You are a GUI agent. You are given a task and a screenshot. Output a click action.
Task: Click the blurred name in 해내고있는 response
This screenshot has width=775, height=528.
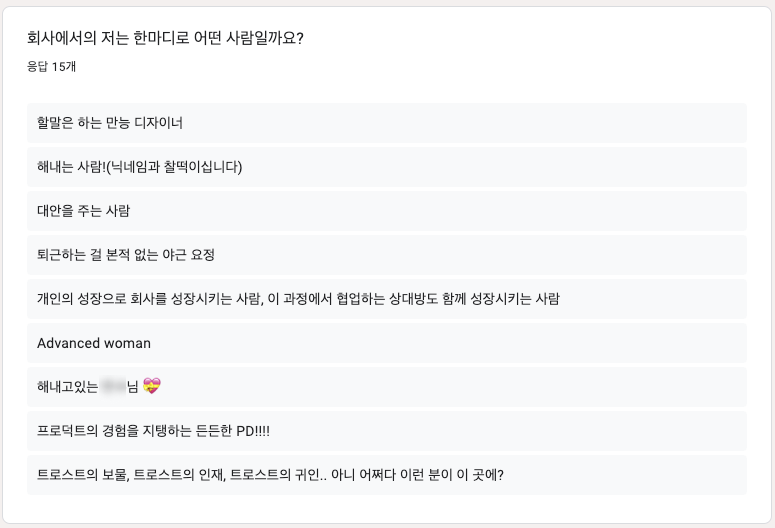click(113, 387)
